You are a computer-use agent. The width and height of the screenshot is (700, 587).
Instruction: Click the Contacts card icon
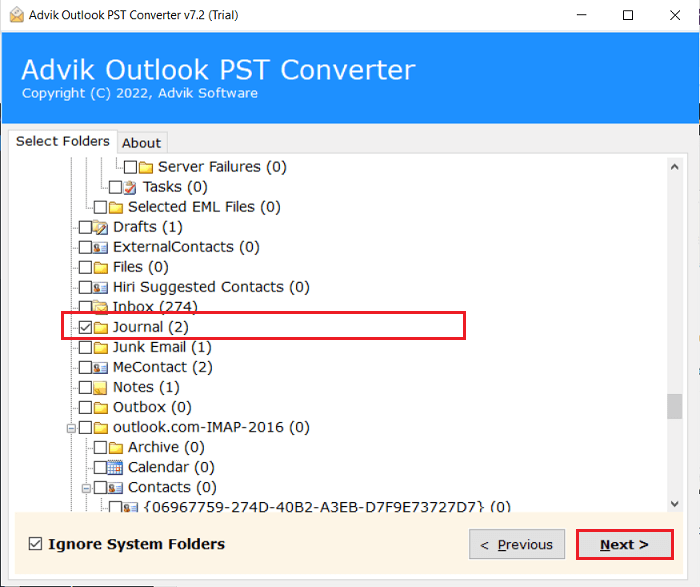pyautogui.click(x=115, y=488)
